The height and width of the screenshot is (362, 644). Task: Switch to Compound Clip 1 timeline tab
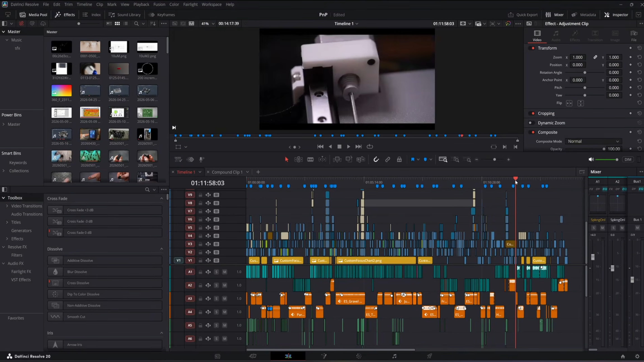pos(227,172)
